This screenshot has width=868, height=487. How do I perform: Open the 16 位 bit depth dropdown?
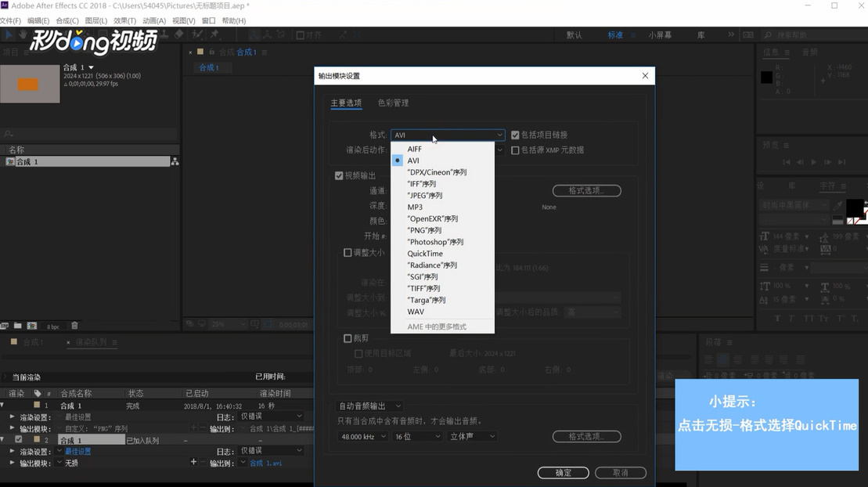[417, 437]
